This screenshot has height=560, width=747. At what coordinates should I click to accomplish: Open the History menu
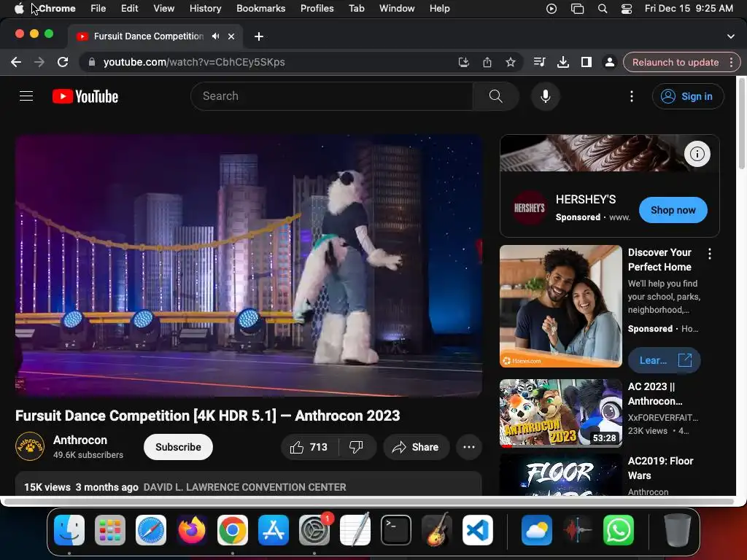(205, 9)
